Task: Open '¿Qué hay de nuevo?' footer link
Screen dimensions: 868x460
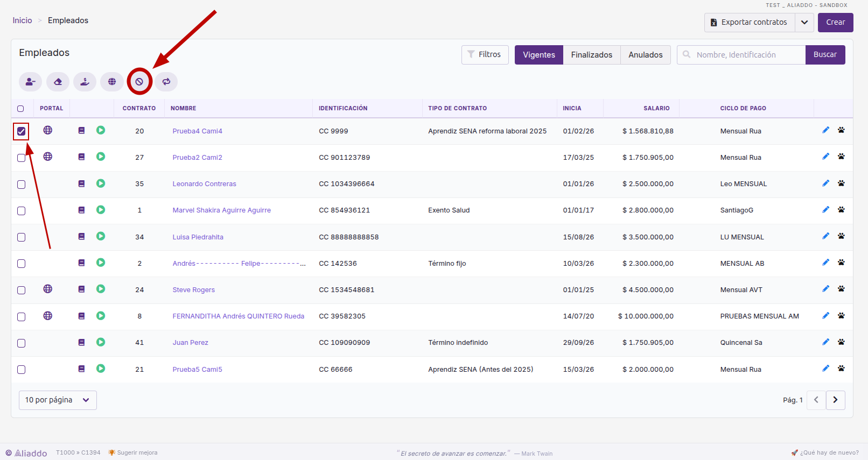Action: (x=825, y=452)
